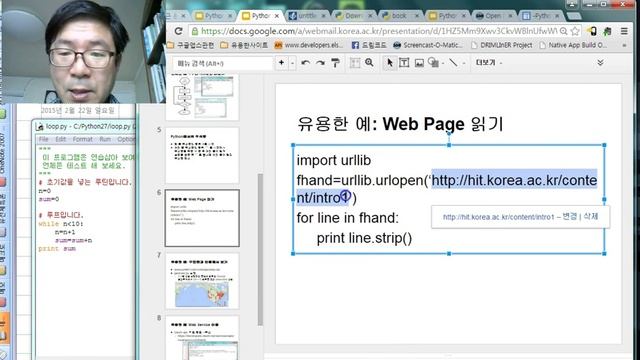
Task: Select slide 8 Web Service thumbnail
Action: click(202, 338)
